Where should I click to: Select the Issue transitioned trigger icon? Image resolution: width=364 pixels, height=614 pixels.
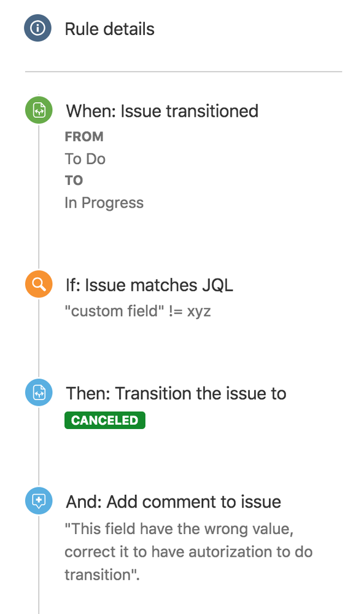coord(38,110)
